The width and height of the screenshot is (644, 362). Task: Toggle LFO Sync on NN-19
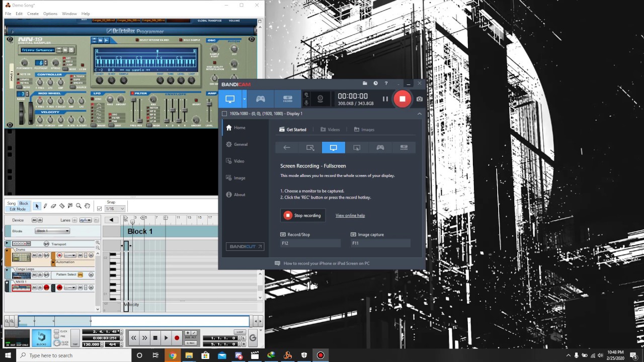click(x=92, y=99)
